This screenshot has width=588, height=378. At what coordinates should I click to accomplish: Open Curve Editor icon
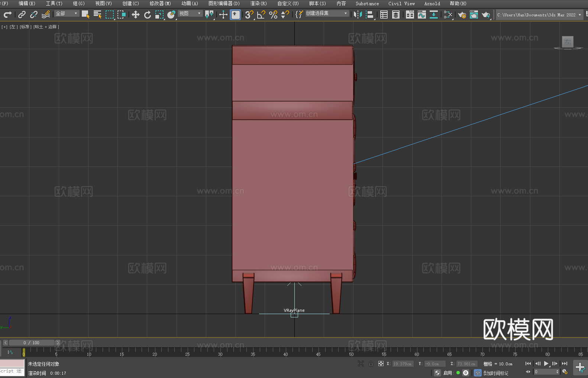click(x=422, y=14)
